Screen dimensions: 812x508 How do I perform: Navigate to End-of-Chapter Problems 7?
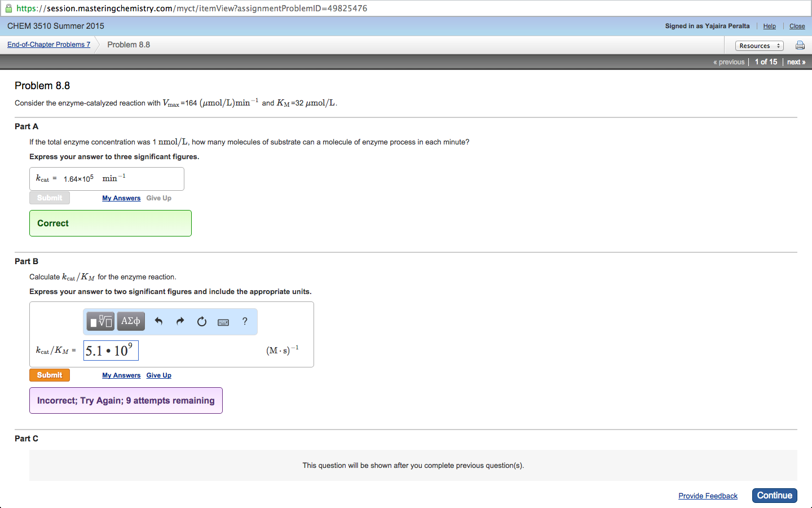click(x=48, y=44)
